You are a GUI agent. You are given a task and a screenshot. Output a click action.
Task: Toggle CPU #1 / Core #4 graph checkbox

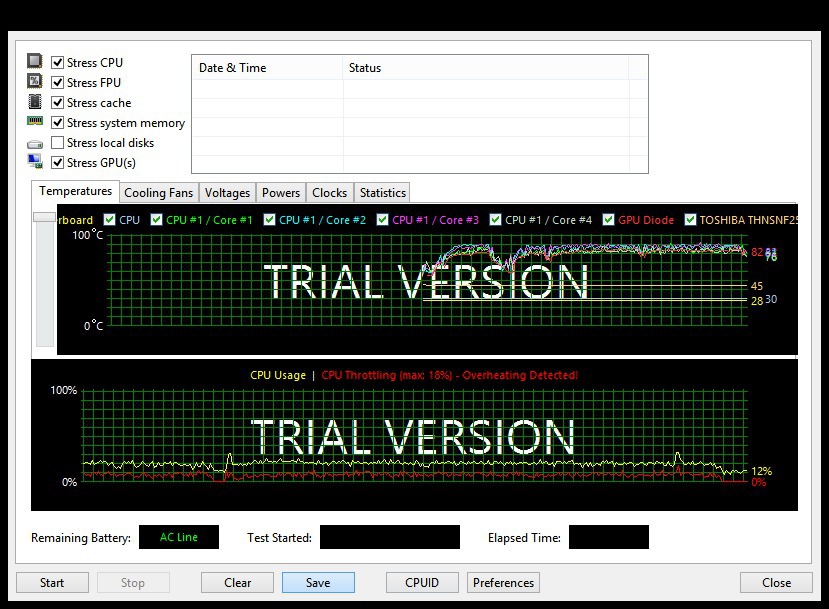click(495, 219)
